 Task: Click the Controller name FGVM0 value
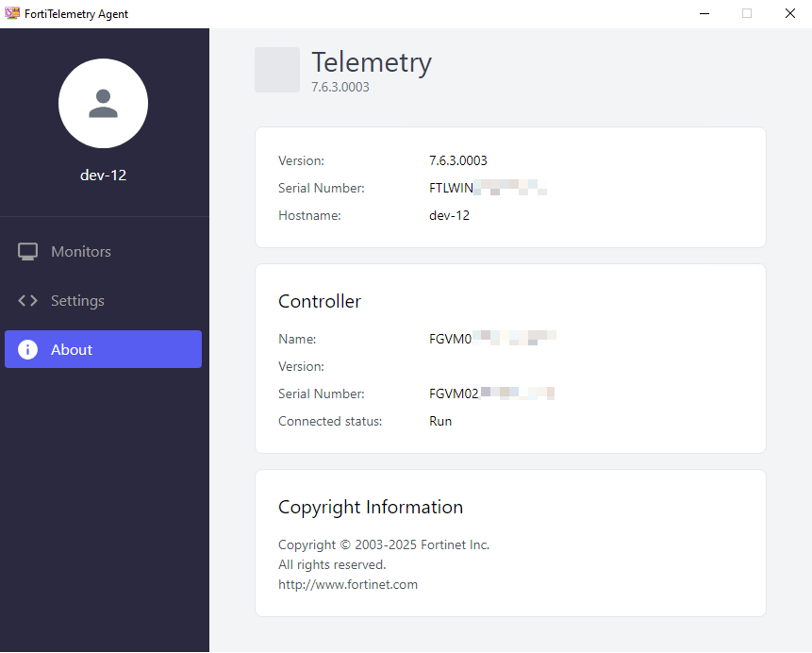click(x=491, y=339)
